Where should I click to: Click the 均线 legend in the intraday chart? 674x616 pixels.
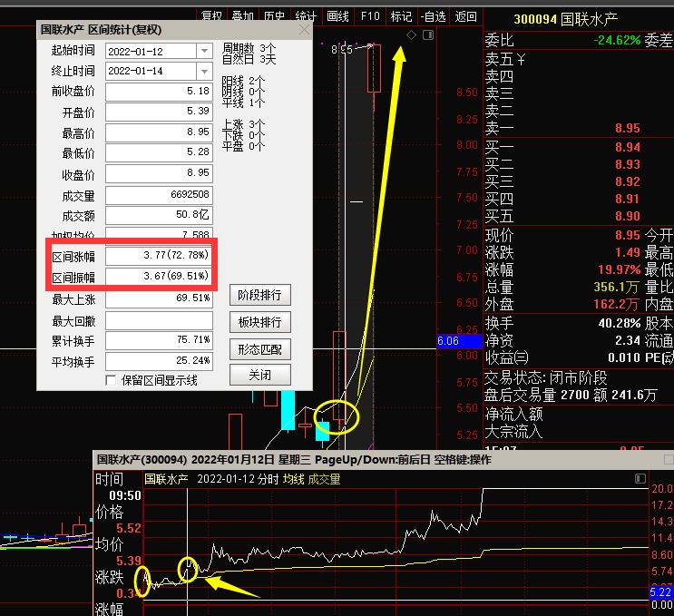(293, 479)
